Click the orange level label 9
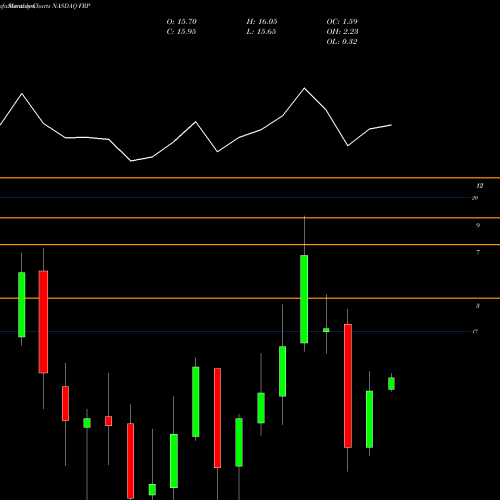 pyautogui.click(x=478, y=226)
